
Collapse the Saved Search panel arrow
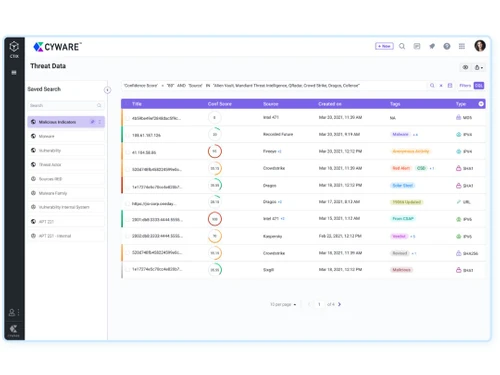pyautogui.click(x=107, y=90)
